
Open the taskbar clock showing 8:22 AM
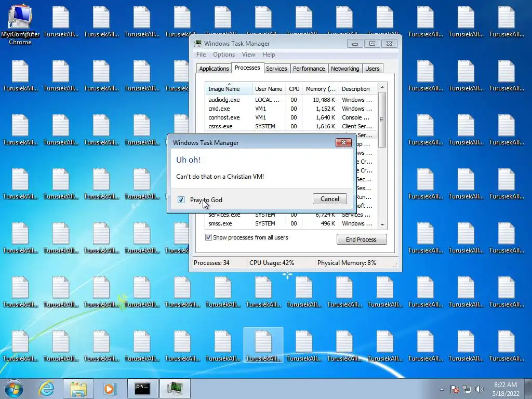506,389
